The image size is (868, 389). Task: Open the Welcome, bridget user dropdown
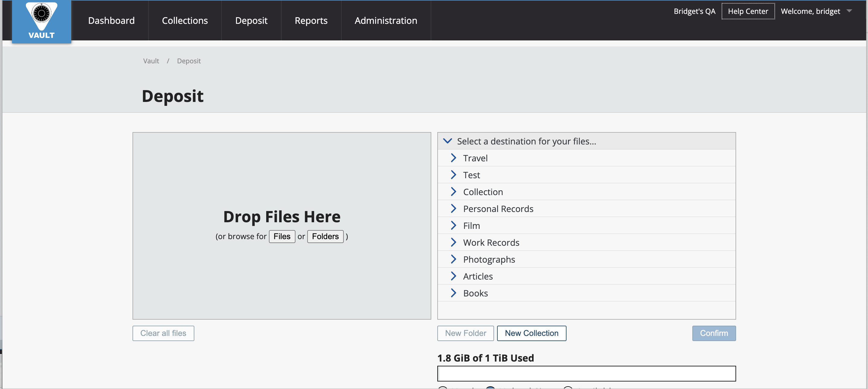point(849,11)
